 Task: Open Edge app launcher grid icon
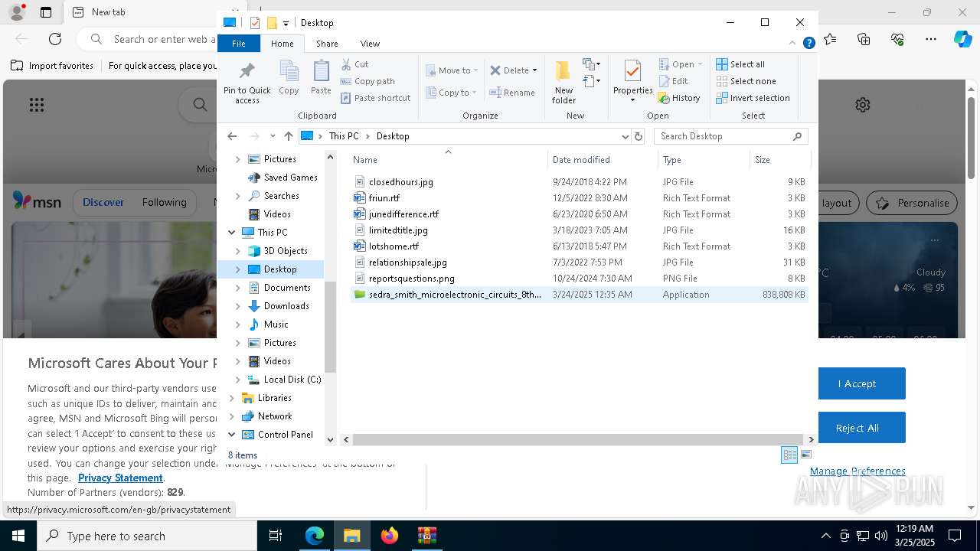click(37, 105)
